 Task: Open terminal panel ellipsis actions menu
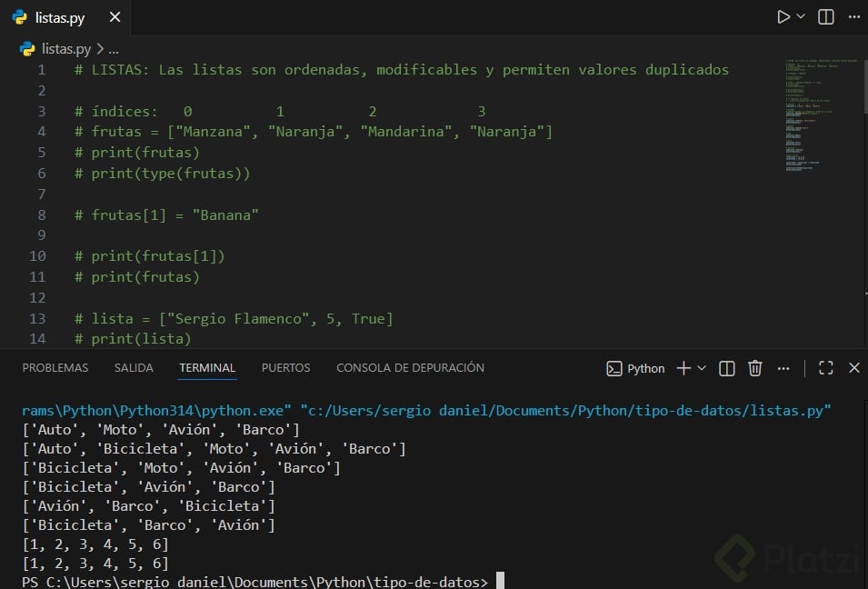click(783, 368)
